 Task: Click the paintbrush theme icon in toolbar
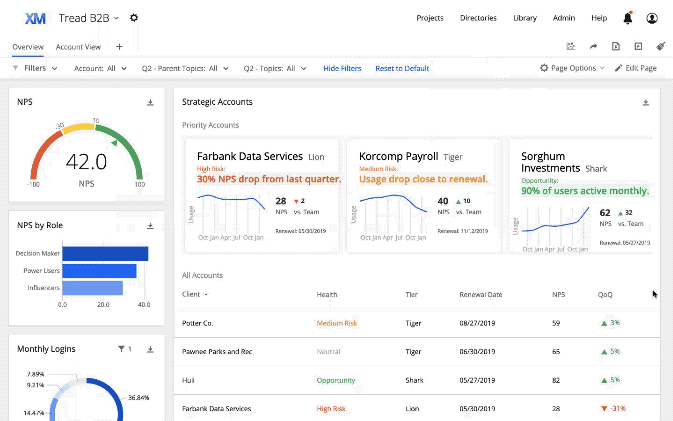pyautogui.click(x=661, y=46)
